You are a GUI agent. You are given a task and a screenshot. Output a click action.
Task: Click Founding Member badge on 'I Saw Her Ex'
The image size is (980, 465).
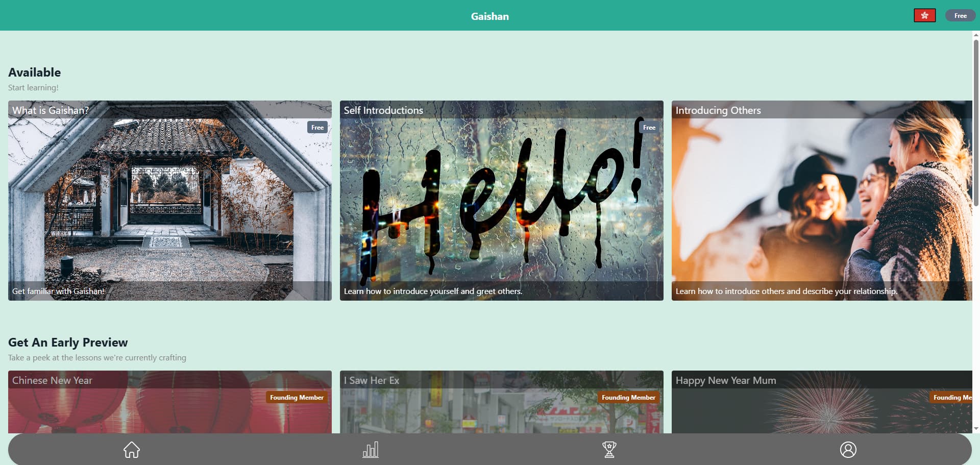point(628,398)
